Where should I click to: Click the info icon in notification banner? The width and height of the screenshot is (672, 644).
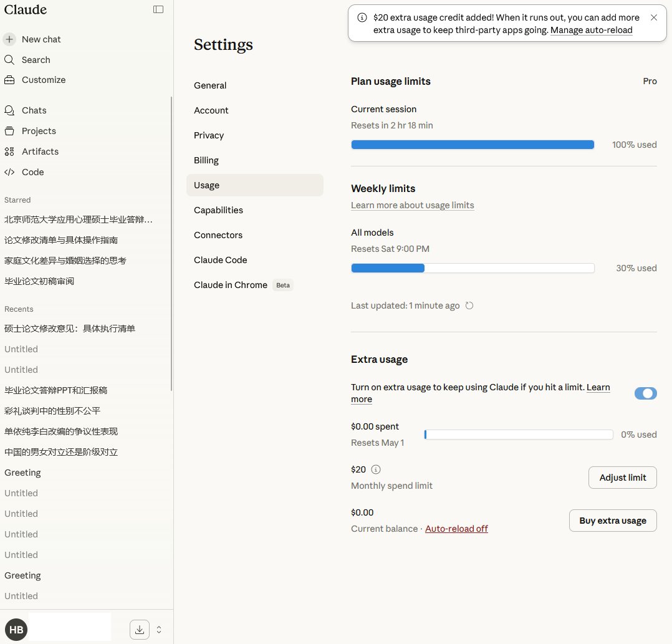362,17
